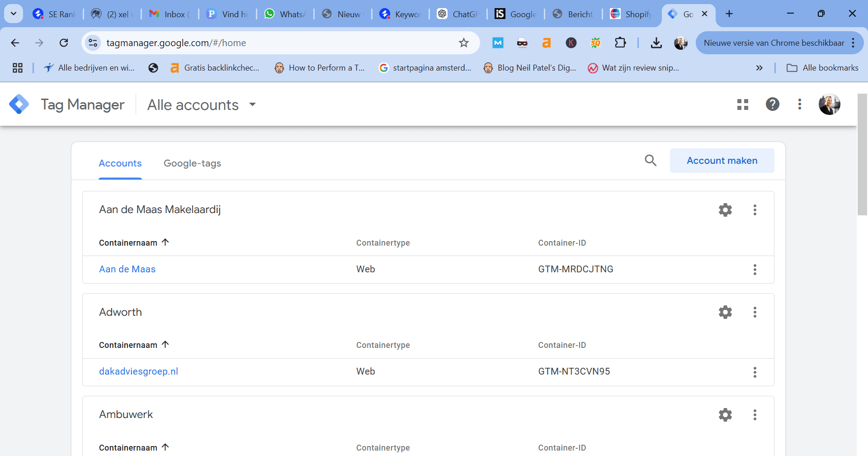Screen dimensions: 868x456
Task: Open settings gear for Ambuwerk account
Action: [725, 415]
